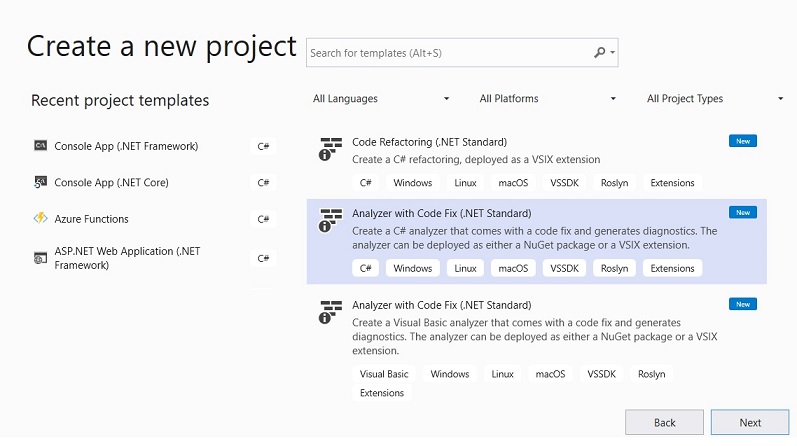Click the Visual Basic tag
The height and width of the screenshot is (446, 797).
384,374
